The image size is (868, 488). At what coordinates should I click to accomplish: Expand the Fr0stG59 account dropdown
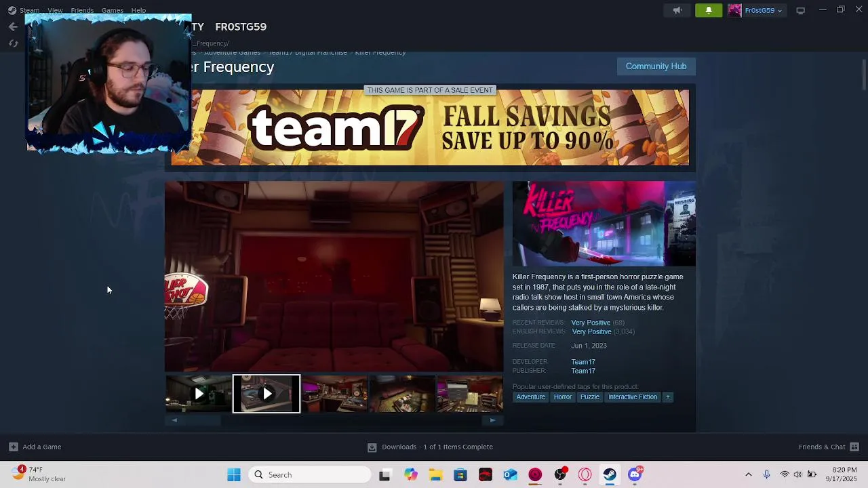click(780, 11)
